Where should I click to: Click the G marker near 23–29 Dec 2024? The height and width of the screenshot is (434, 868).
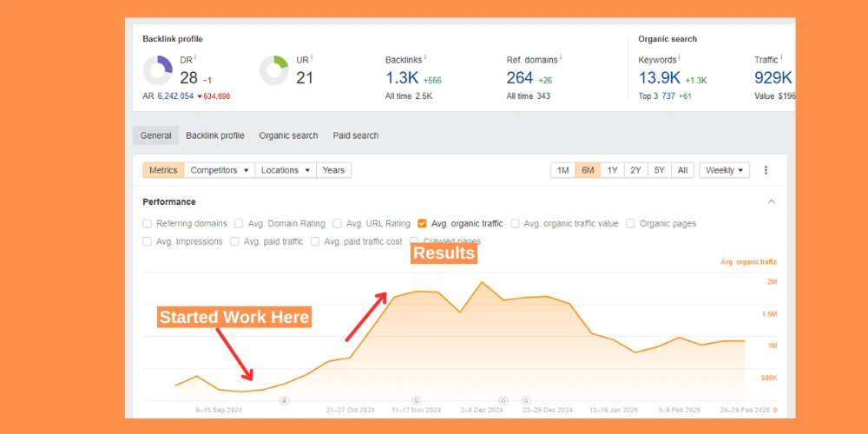[525, 400]
